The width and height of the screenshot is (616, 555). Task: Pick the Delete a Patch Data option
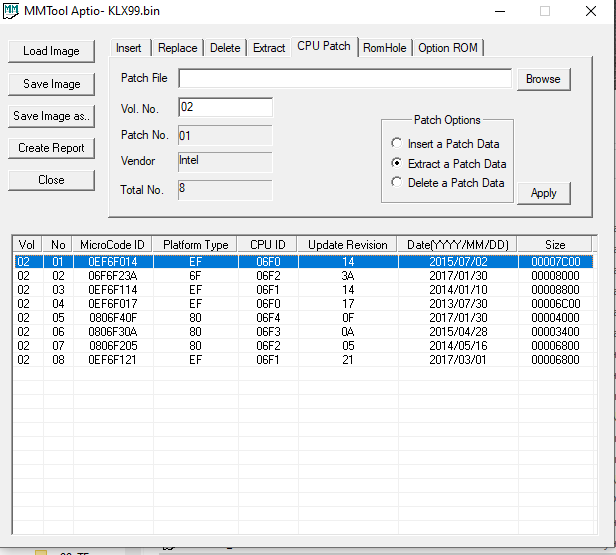(x=447, y=183)
